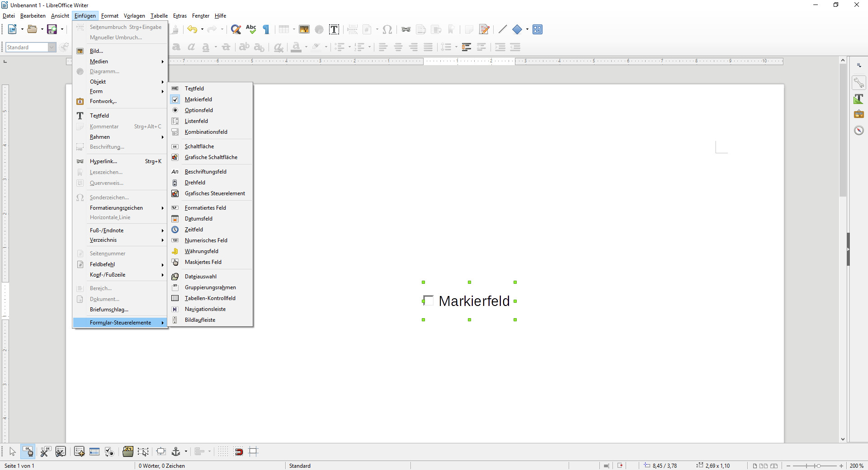The width and height of the screenshot is (868, 470).
Task: Open control properties icon in form toolbar
Action: (x=45, y=451)
